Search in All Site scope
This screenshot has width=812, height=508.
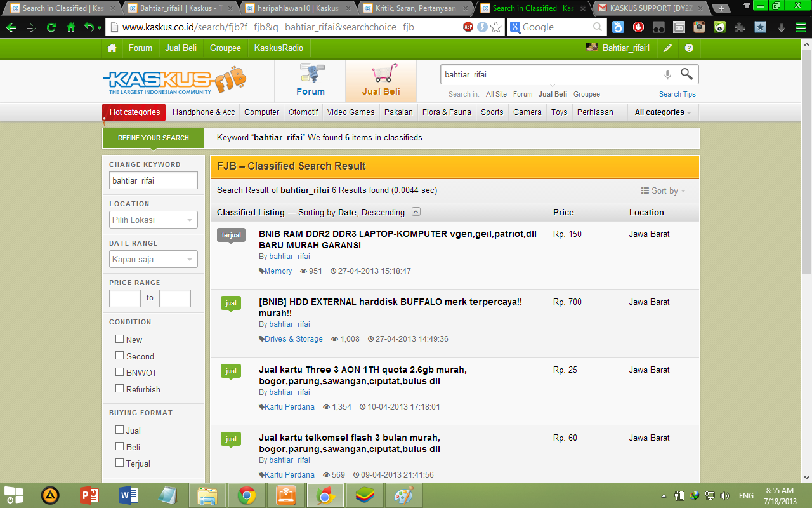[496, 94]
